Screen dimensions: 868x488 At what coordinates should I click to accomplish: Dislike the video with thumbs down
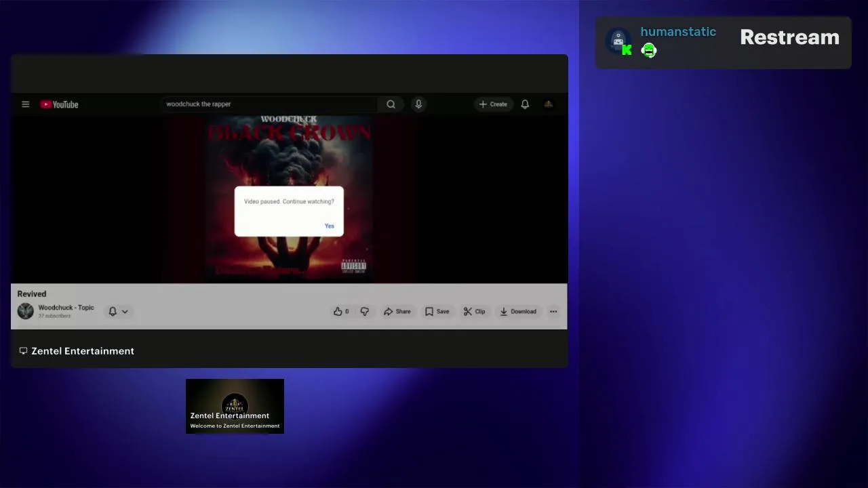coord(365,312)
